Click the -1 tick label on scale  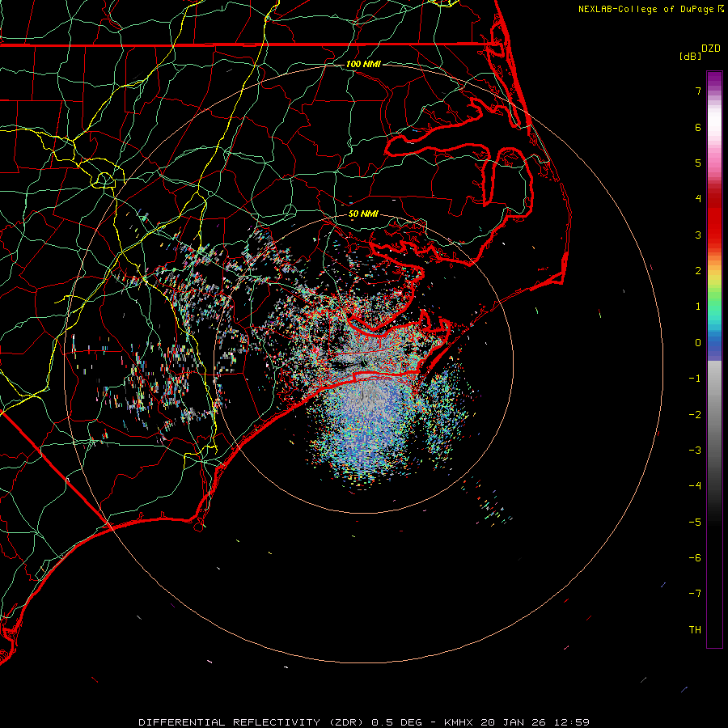coord(695,379)
